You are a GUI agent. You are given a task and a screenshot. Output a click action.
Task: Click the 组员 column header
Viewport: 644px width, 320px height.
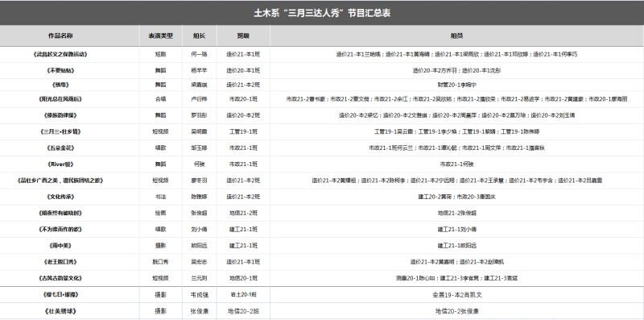[456, 35]
